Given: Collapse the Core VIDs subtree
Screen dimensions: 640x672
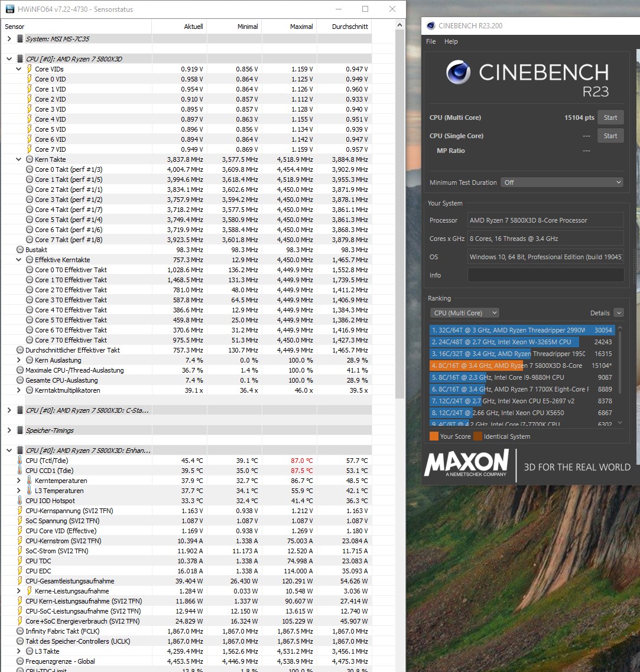Looking at the screenshot, I should (x=18, y=69).
